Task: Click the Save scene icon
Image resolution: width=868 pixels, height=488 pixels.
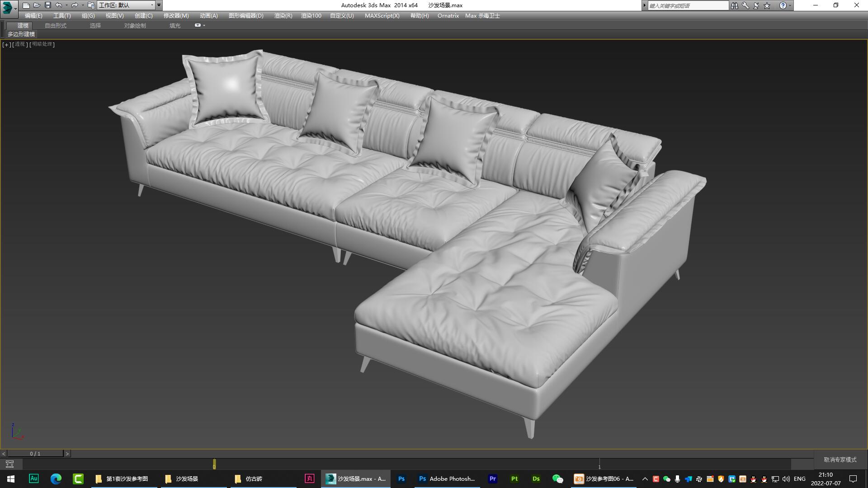Action: click(47, 5)
